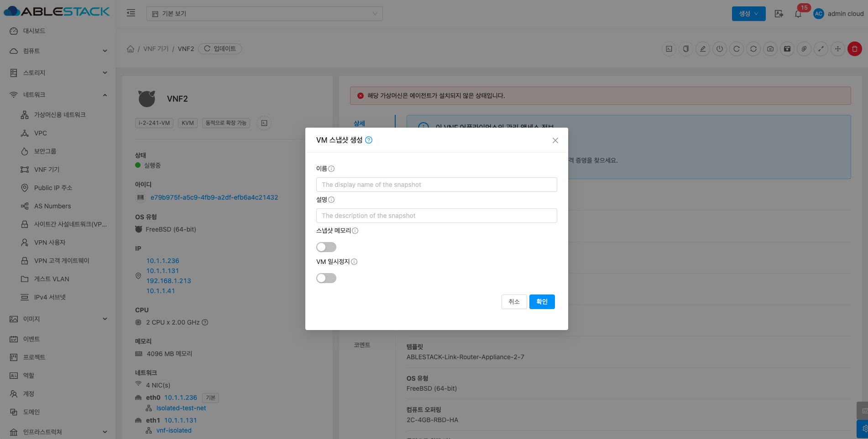Click the sidebar collapse menu icon
The height and width of the screenshot is (439, 868).
click(131, 13)
